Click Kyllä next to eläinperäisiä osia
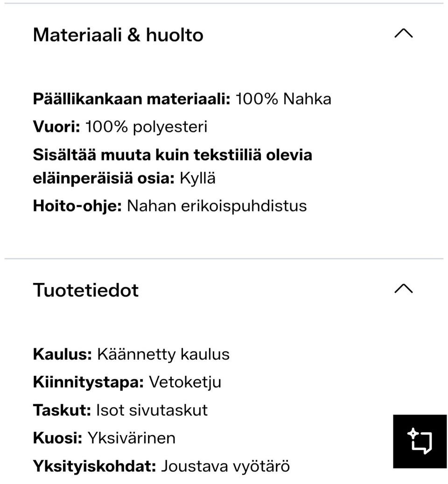 point(198,178)
